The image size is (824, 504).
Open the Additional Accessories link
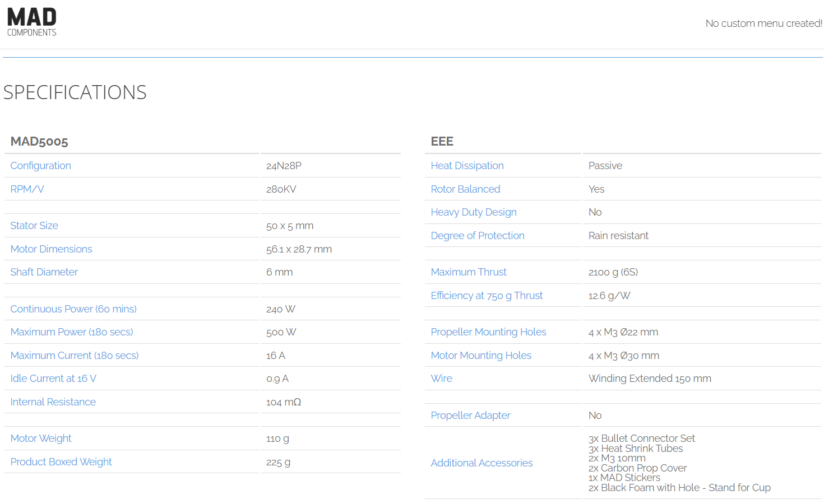click(482, 463)
